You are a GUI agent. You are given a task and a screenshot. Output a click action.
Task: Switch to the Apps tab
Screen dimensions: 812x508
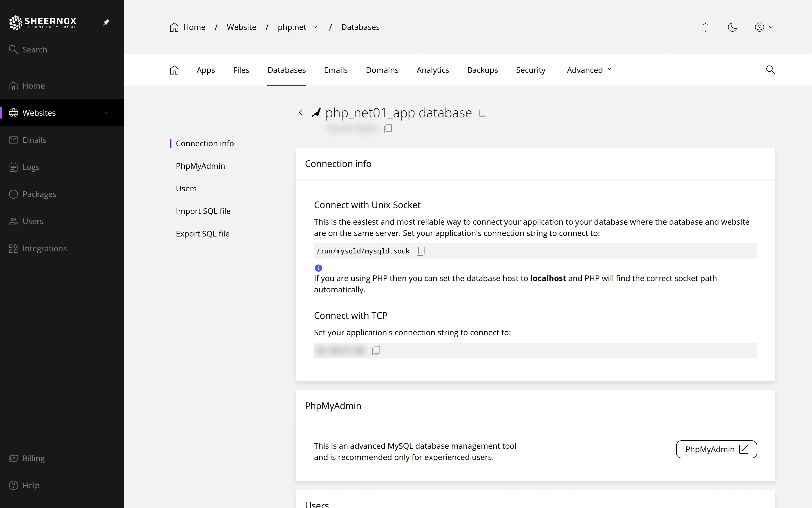pyautogui.click(x=206, y=70)
